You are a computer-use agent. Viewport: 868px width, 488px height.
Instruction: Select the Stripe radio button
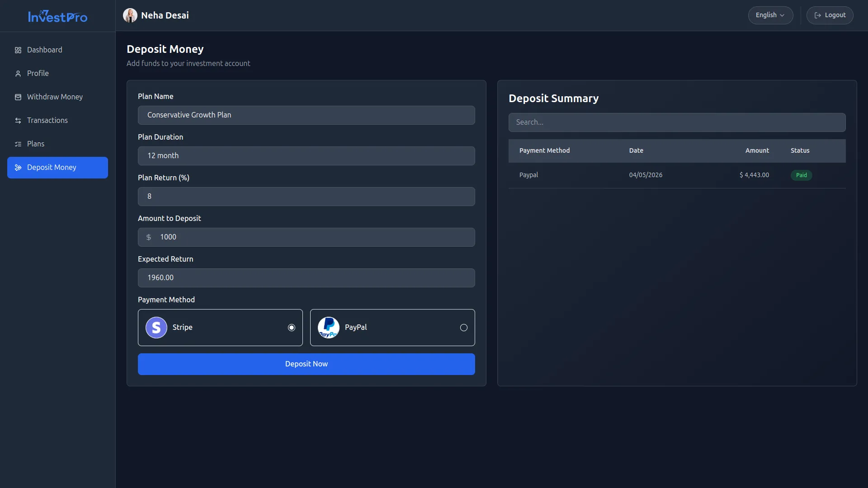click(x=292, y=328)
